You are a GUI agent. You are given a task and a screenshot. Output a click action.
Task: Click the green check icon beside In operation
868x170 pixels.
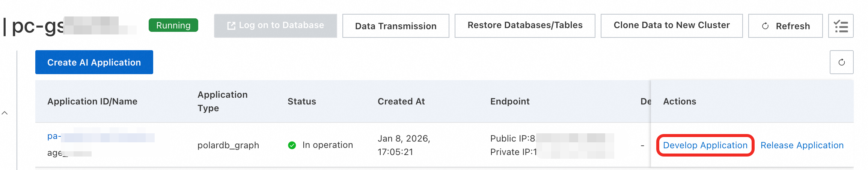coord(292,145)
